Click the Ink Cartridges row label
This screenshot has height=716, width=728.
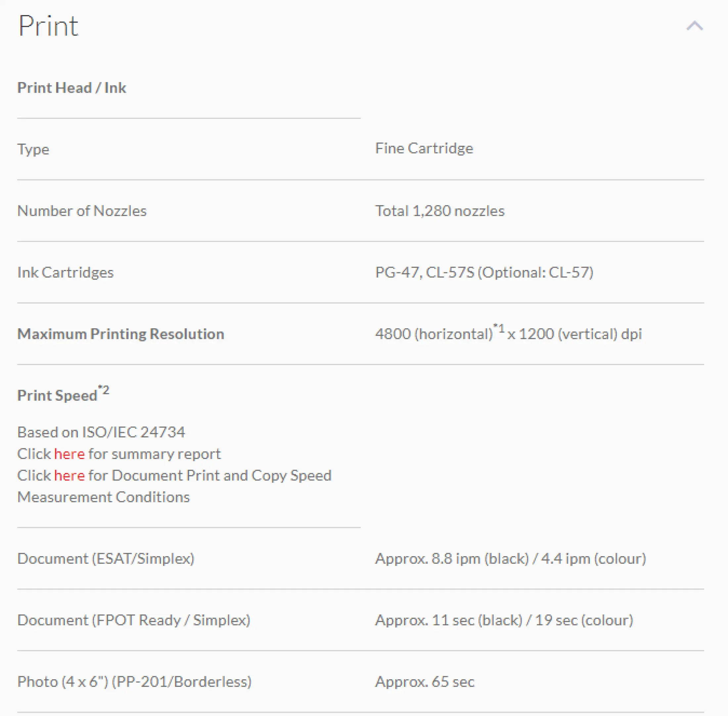(x=66, y=272)
